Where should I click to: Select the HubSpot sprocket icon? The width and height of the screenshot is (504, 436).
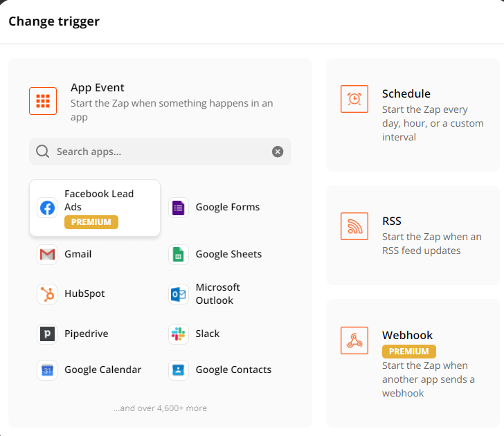(x=47, y=294)
